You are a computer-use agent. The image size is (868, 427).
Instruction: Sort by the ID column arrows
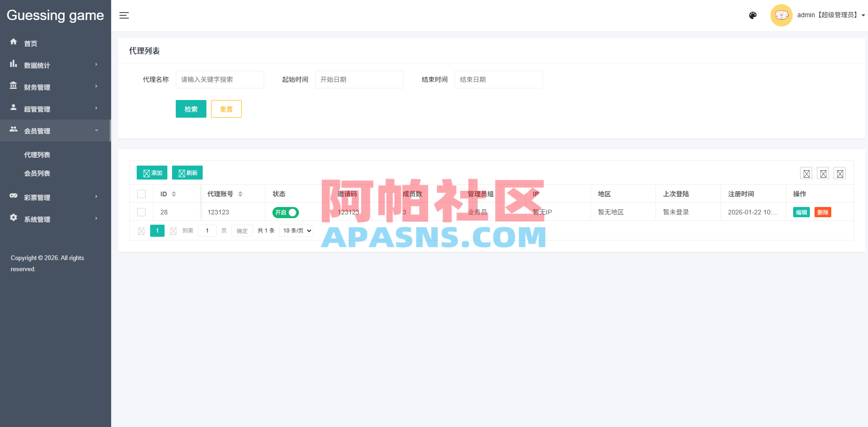coord(174,194)
